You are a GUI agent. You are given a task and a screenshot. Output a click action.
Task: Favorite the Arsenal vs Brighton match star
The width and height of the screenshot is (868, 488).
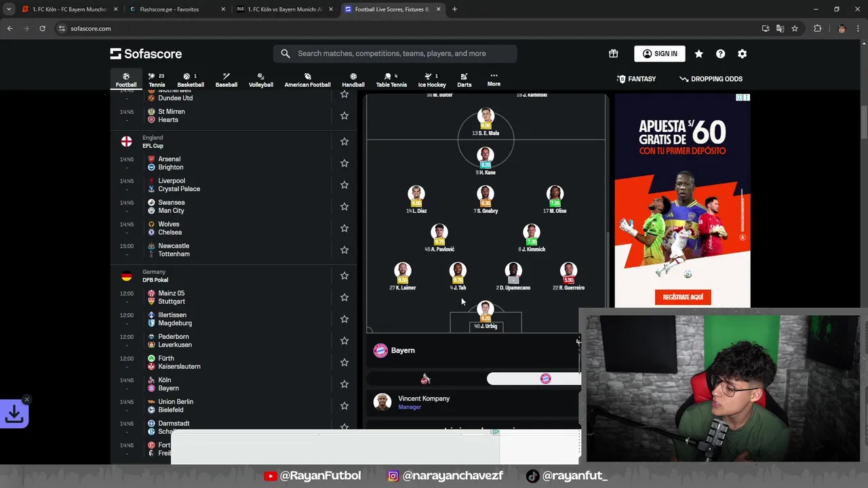pyautogui.click(x=344, y=163)
